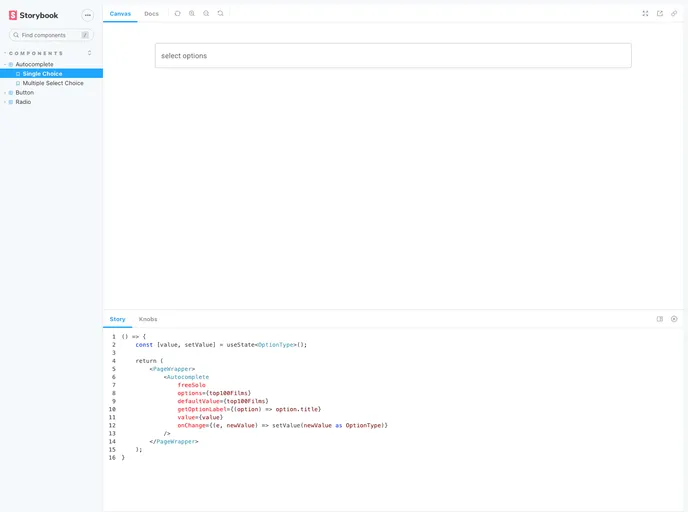The image size is (688, 512).
Task: Open the Knobs addon tab
Action: [x=148, y=319]
